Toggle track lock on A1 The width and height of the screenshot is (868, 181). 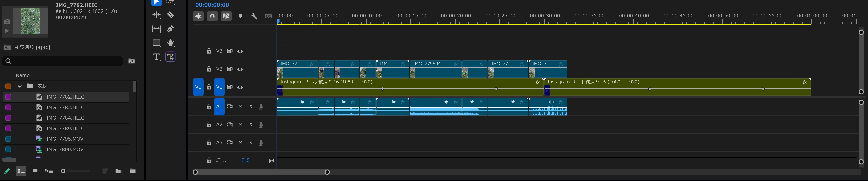(209, 107)
